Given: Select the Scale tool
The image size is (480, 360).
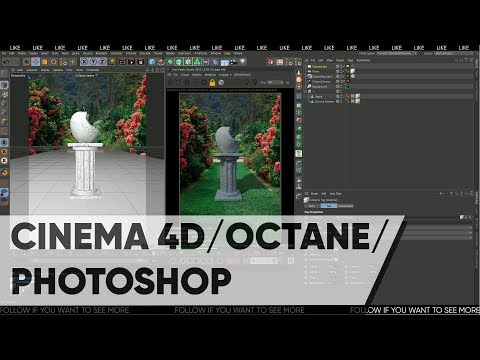Looking at the screenshot, I should [45, 62].
